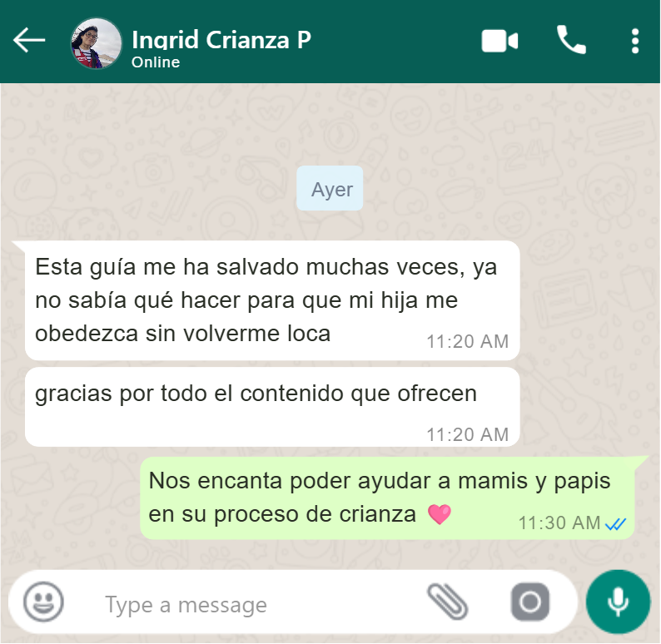Click the pink heart emoji in the reply
This screenshot has width=661, height=644.
tap(440, 514)
